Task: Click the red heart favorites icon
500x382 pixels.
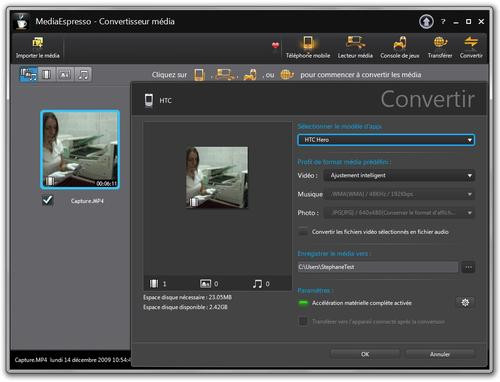Action: [275, 45]
